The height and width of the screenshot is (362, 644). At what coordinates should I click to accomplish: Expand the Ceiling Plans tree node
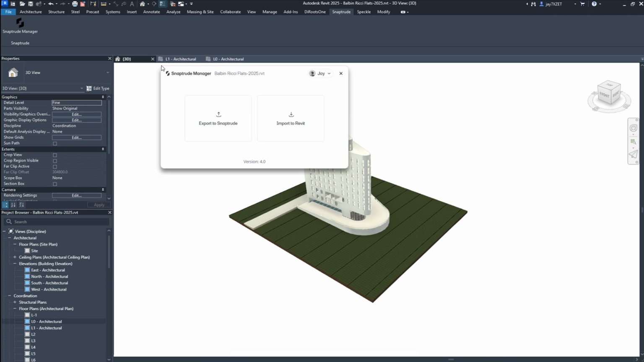click(15, 257)
